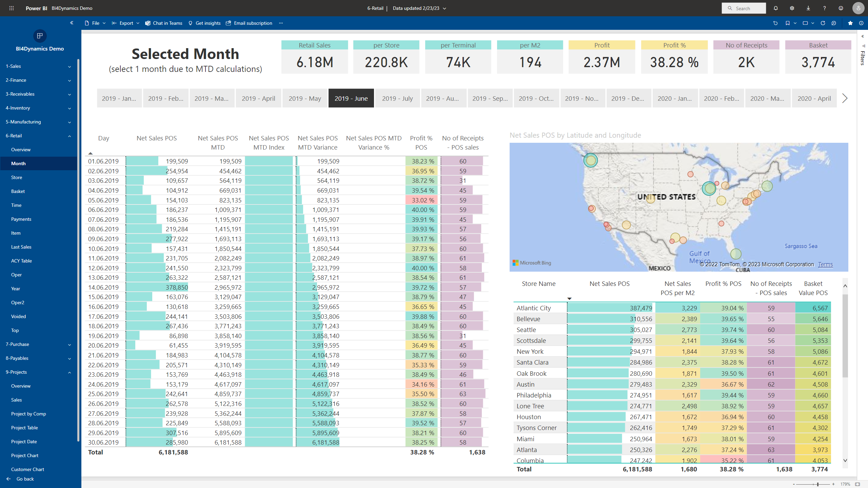Select the 2019 - May month slicer

pyautogui.click(x=304, y=98)
